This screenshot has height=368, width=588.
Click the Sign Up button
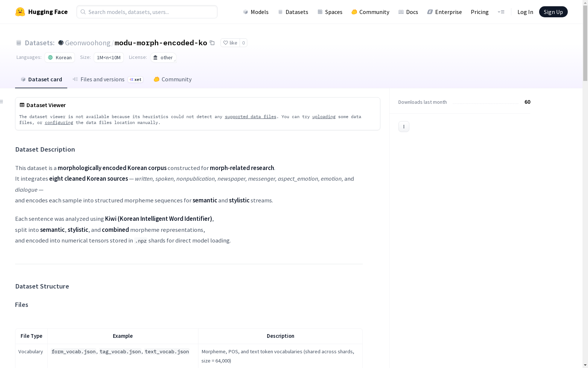click(x=553, y=12)
